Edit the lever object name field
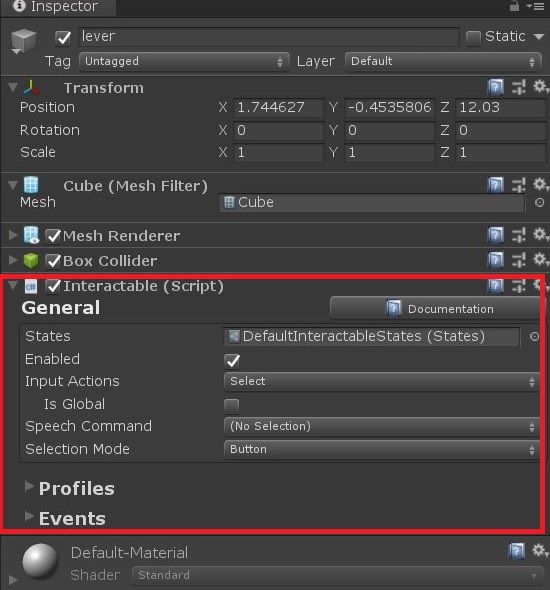This screenshot has height=590, width=550. point(269,37)
